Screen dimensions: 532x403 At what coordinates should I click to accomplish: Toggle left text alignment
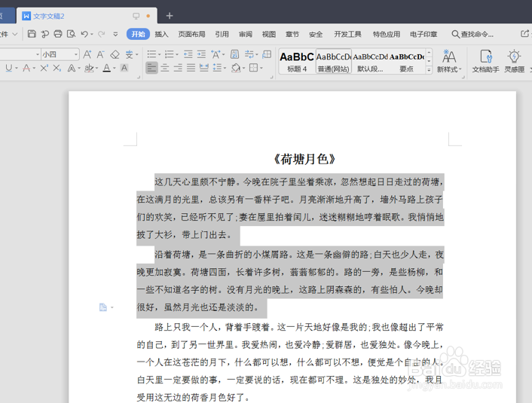coord(151,68)
